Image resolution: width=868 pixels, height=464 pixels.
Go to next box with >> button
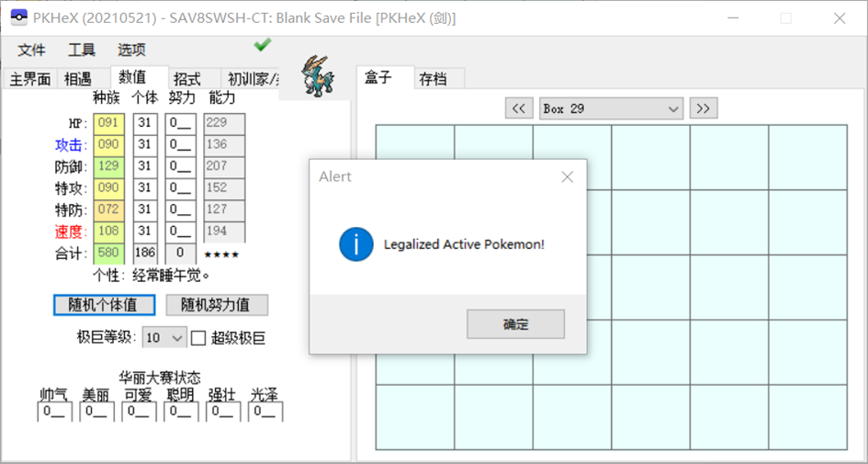click(x=703, y=108)
